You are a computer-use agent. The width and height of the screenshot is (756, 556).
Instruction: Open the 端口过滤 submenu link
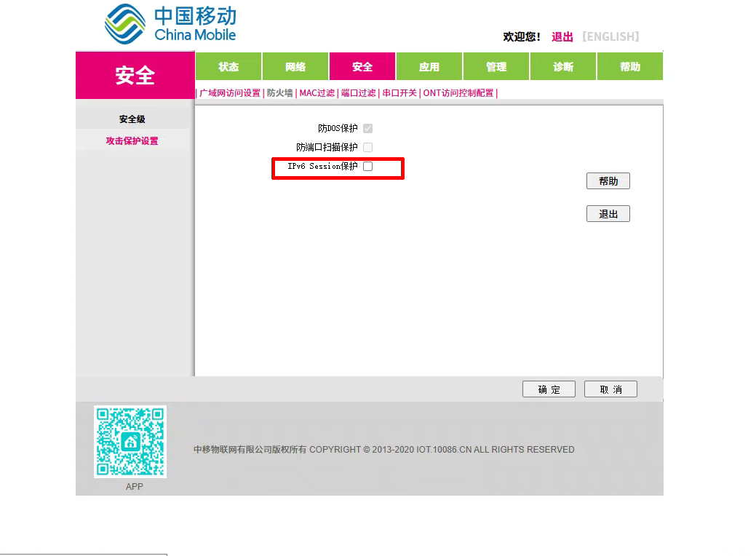pyautogui.click(x=358, y=93)
